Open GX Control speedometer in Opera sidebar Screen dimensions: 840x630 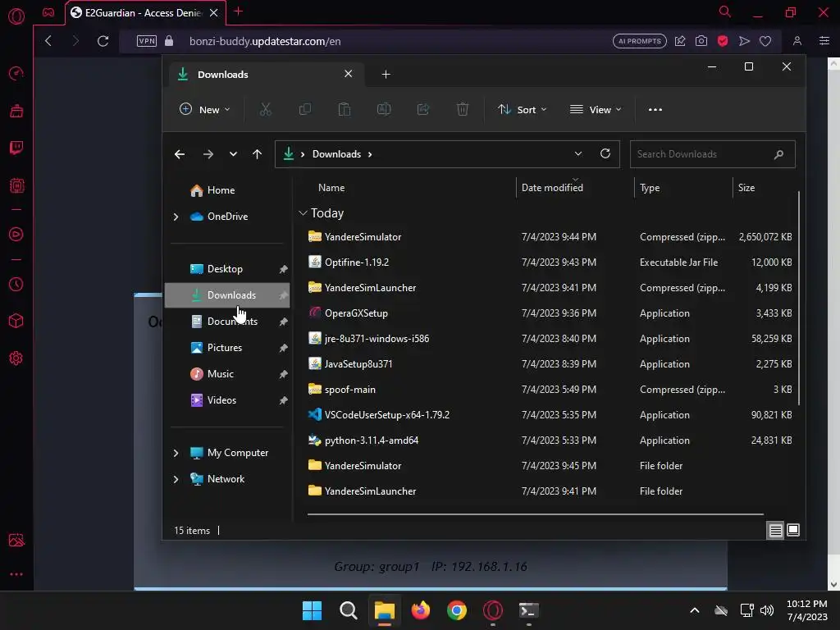point(16,73)
